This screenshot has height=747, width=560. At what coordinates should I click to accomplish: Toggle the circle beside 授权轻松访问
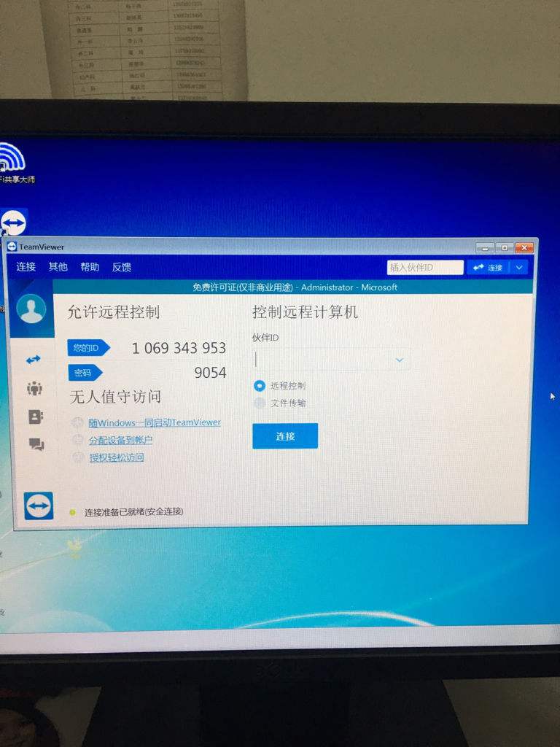tap(79, 457)
